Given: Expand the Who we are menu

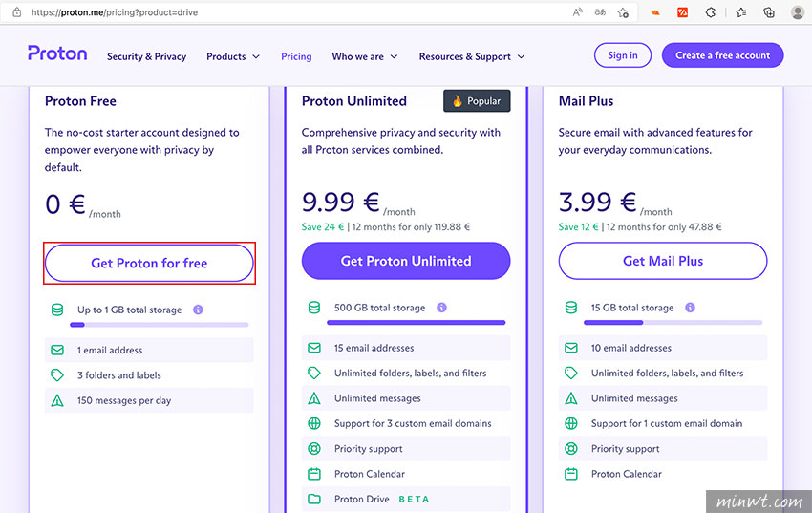Looking at the screenshot, I should pyautogui.click(x=365, y=56).
